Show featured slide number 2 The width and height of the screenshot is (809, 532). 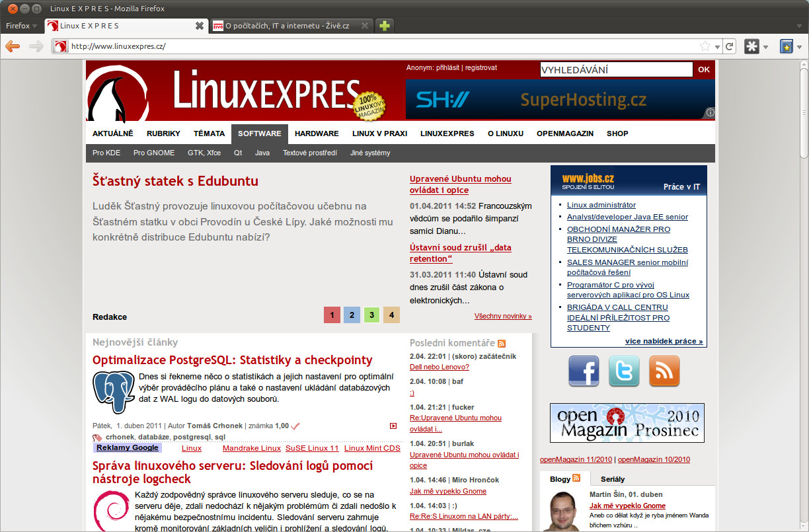click(352, 315)
